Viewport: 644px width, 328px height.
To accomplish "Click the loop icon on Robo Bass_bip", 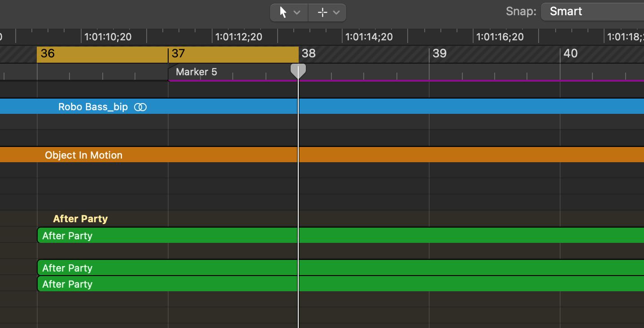I will point(140,107).
